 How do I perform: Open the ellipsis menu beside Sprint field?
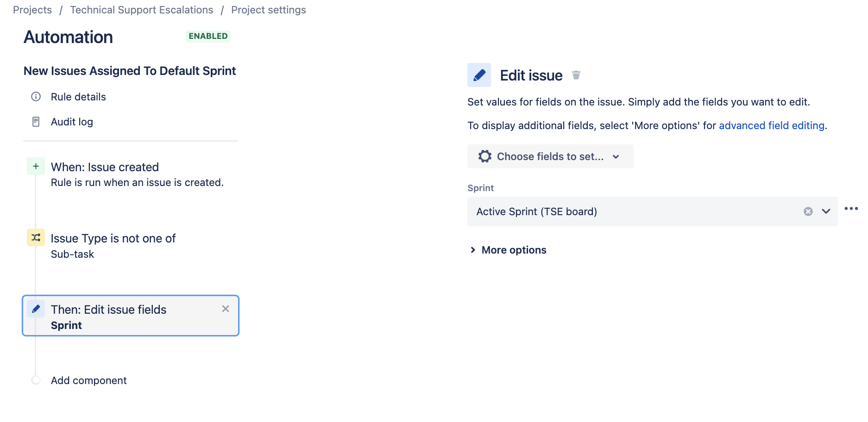point(851,208)
